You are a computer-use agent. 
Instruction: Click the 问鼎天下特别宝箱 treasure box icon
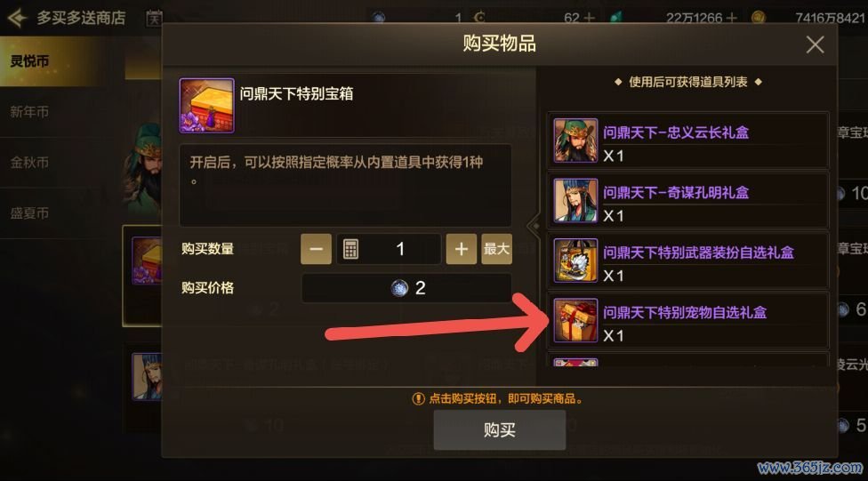206,105
